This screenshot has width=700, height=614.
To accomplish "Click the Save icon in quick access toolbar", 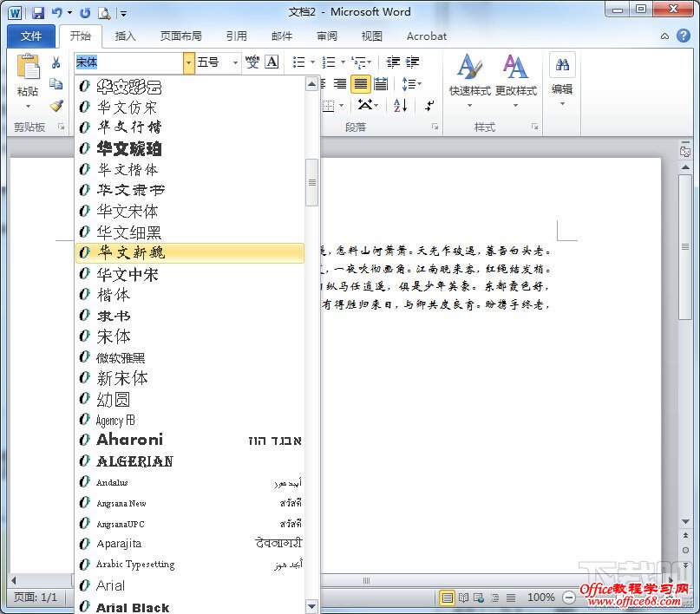I will [38, 13].
